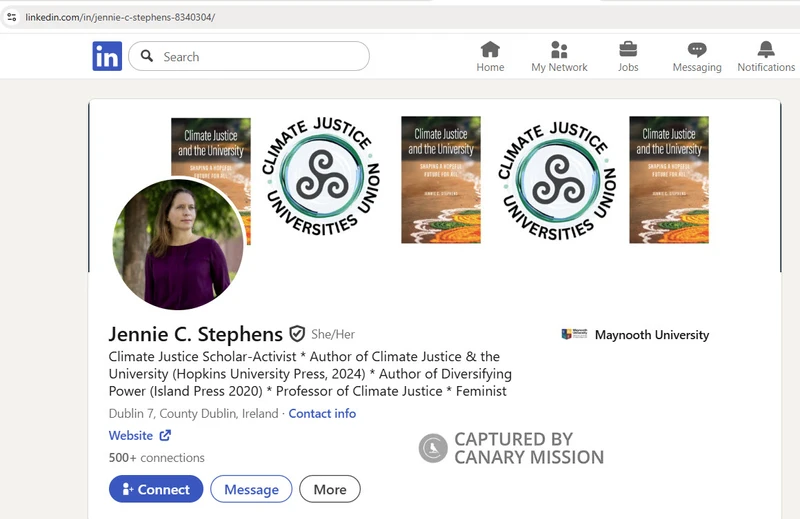Click in the LinkedIn Search field
The width and height of the screenshot is (800, 519).
(x=249, y=56)
